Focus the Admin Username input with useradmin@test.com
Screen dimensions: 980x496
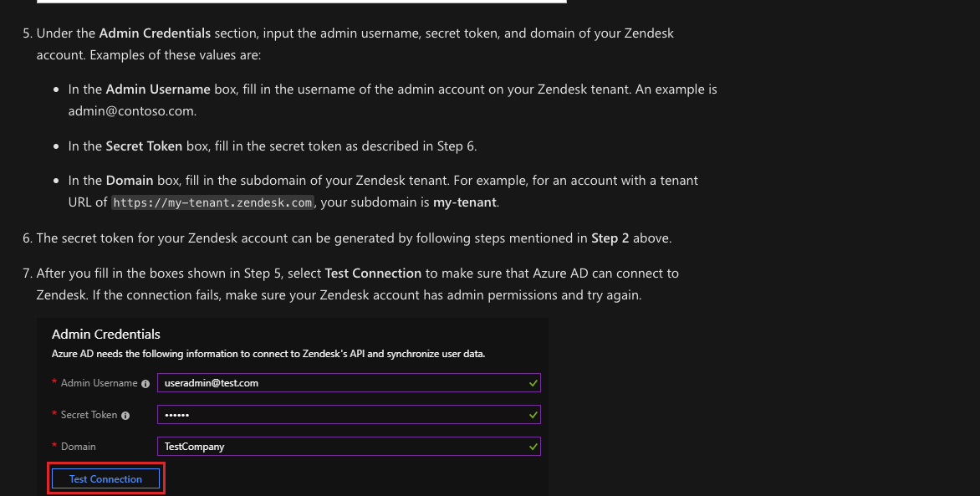(x=334, y=383)
